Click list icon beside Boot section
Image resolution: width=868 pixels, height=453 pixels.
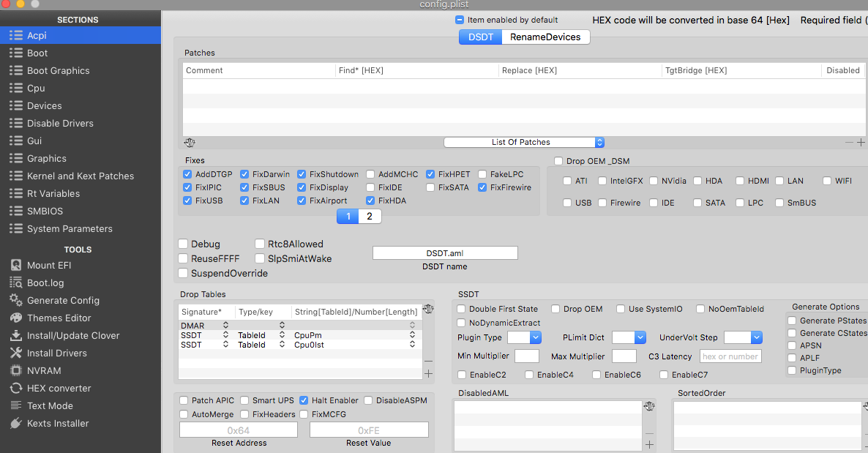tap(16, 53)
